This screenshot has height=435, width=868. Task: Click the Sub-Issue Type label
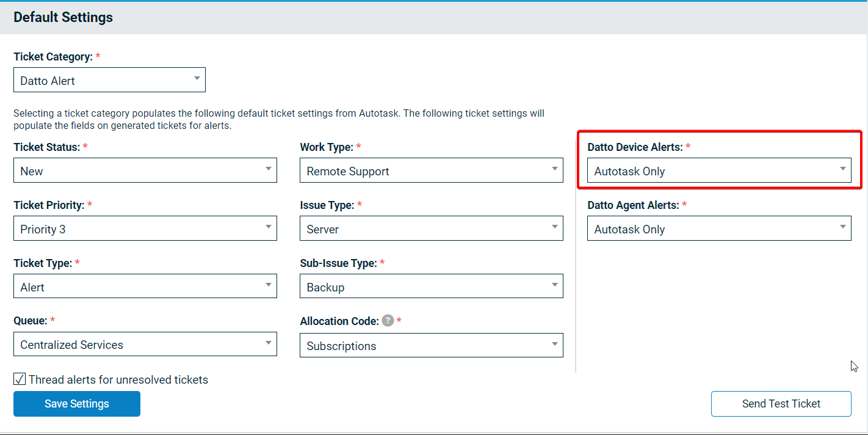point(339,263)
